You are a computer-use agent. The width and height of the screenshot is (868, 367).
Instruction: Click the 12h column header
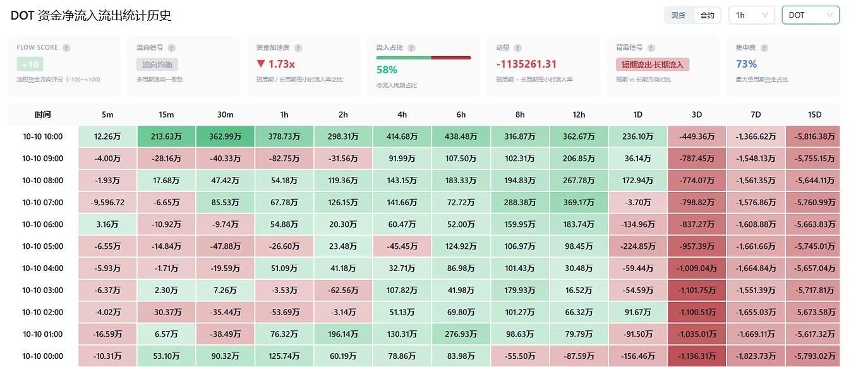(579, 114)
